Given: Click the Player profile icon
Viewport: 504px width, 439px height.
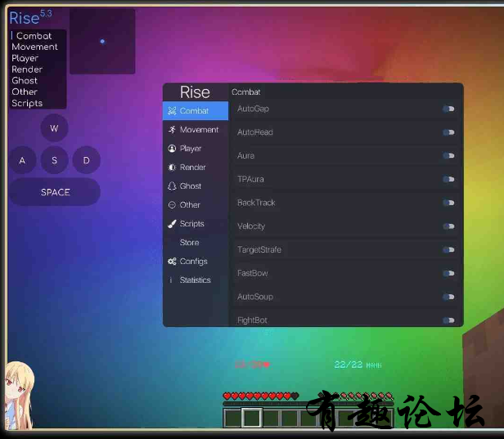Looking at the screenshot, I should tap(172, 148).
